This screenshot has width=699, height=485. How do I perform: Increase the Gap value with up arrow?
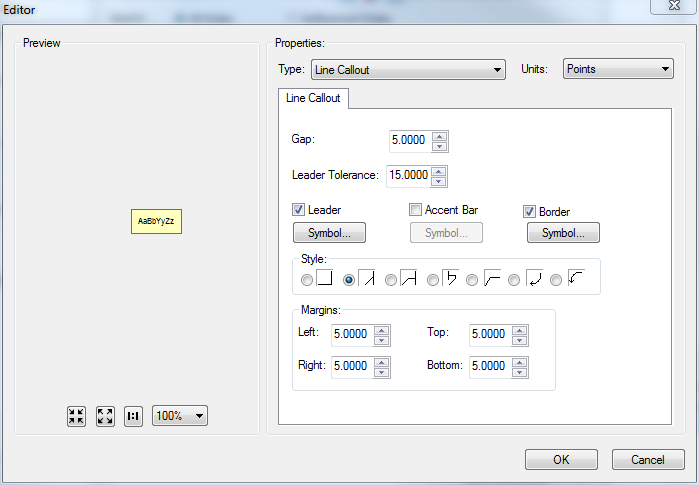[x=440, y=136]
